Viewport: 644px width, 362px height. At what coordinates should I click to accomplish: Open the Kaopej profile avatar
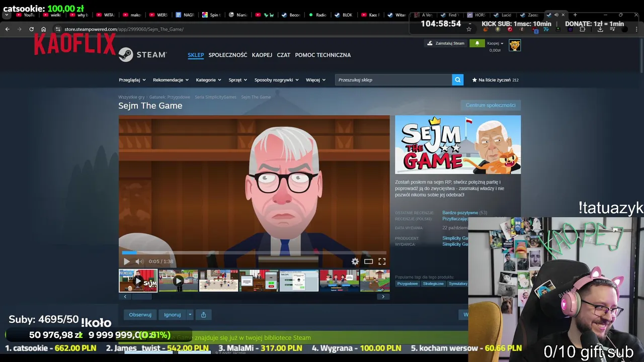[515, 45]
